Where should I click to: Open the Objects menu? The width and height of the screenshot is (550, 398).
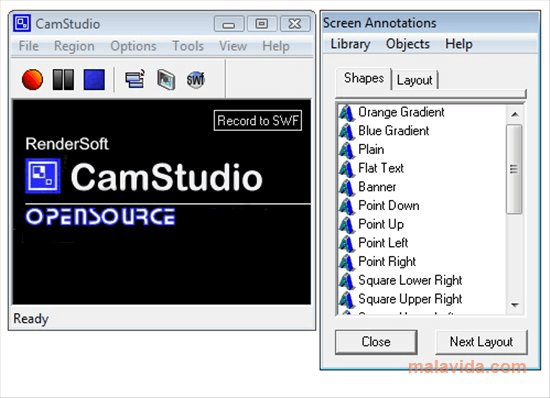point(408,44)
